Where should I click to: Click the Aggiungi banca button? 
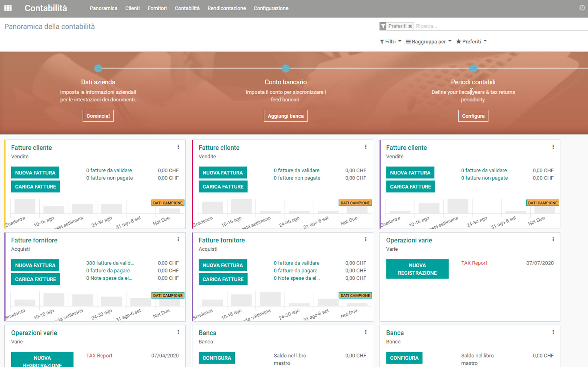click(x=286, y=116)
